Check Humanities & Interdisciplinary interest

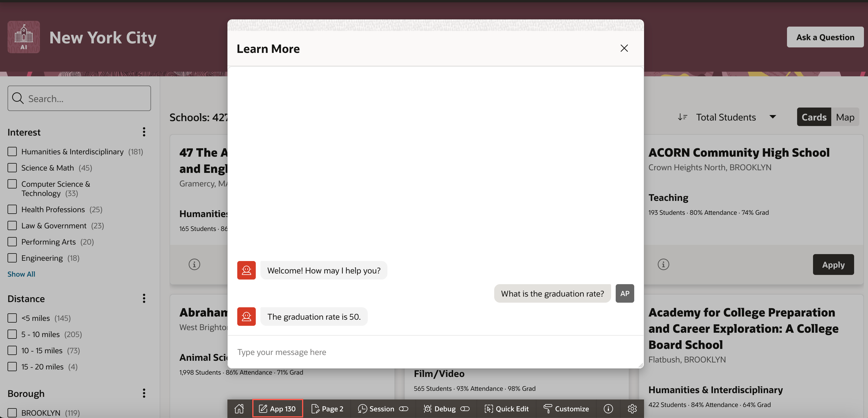[x=12, y=151]
